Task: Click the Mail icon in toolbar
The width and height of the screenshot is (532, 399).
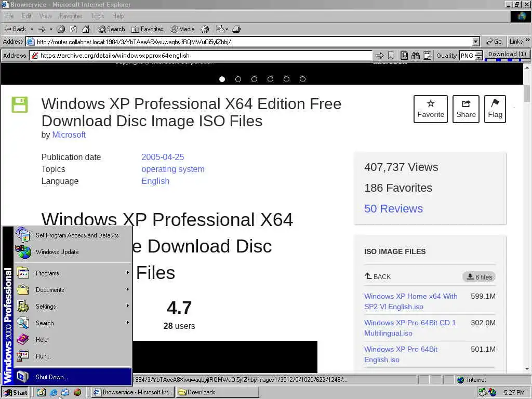Action: [222, 29]
